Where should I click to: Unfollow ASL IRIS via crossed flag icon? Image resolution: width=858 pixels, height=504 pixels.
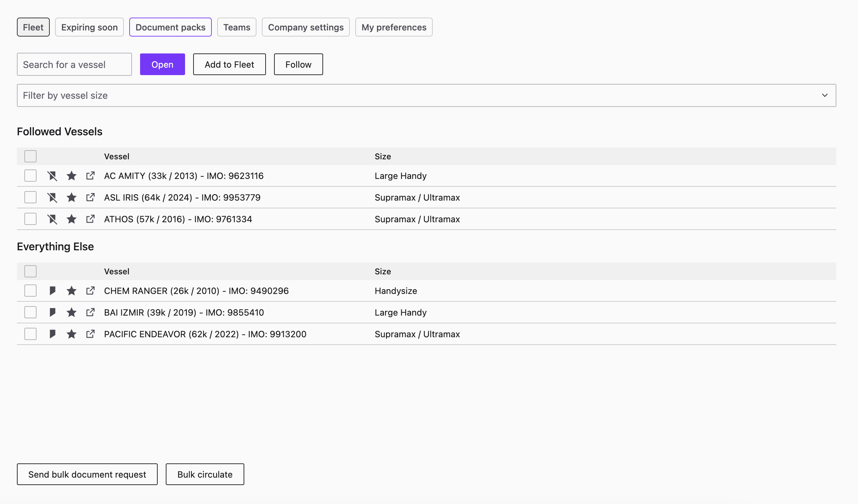[x=52, y=198]
